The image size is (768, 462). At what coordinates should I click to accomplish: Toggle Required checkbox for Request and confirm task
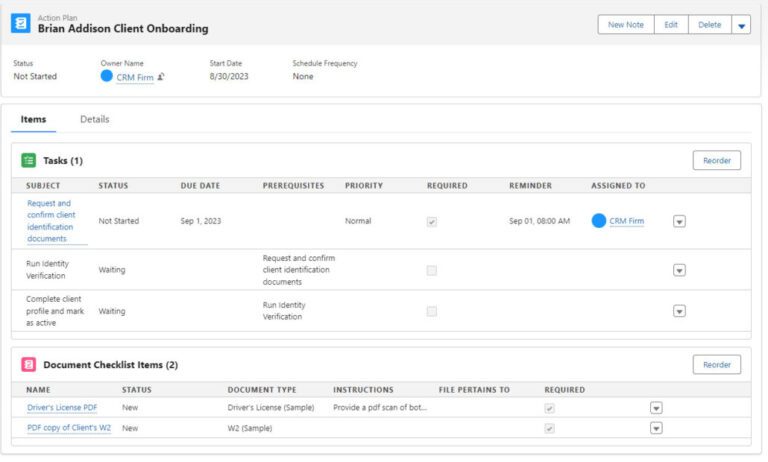click(432, 221)
